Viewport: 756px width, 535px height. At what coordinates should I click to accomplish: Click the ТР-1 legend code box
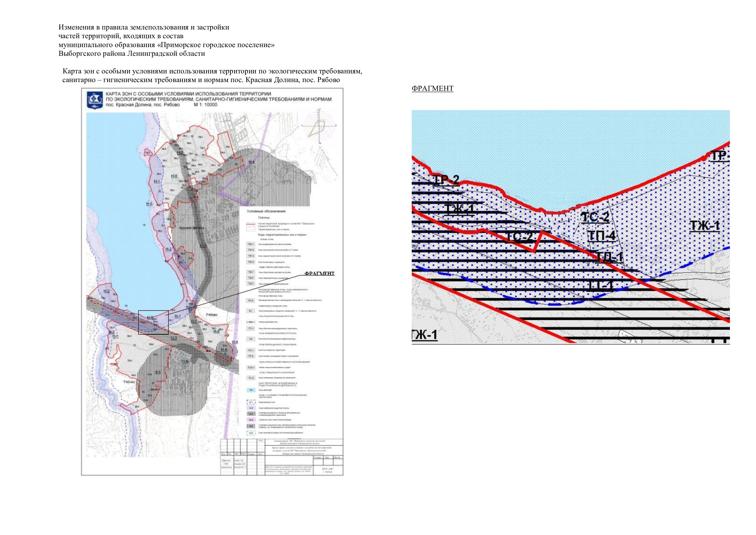click(251, 350)
